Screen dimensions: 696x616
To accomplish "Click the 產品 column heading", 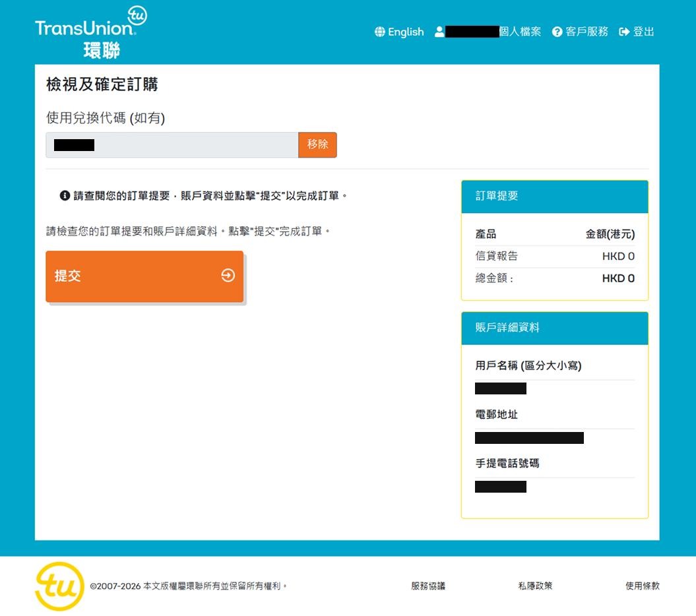I will [x=486, y=234].
